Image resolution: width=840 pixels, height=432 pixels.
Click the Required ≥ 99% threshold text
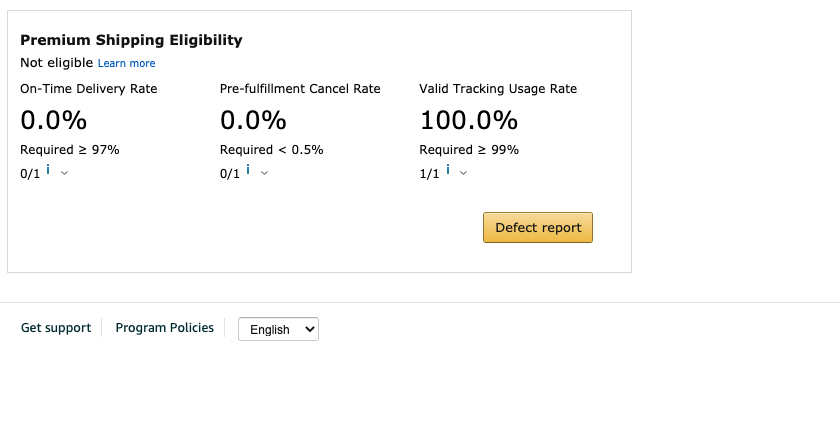469,150
